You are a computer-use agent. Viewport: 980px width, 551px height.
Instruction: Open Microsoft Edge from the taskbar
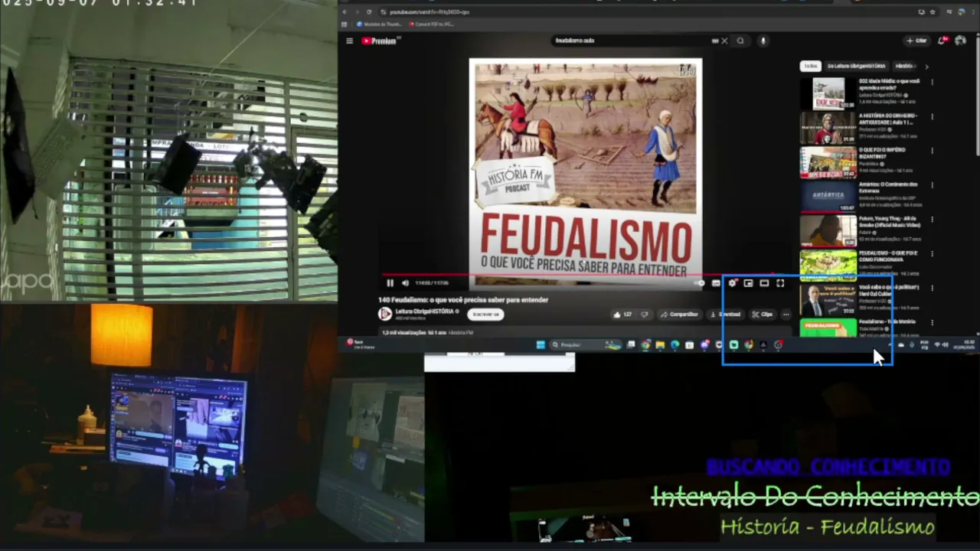(675, 345)
